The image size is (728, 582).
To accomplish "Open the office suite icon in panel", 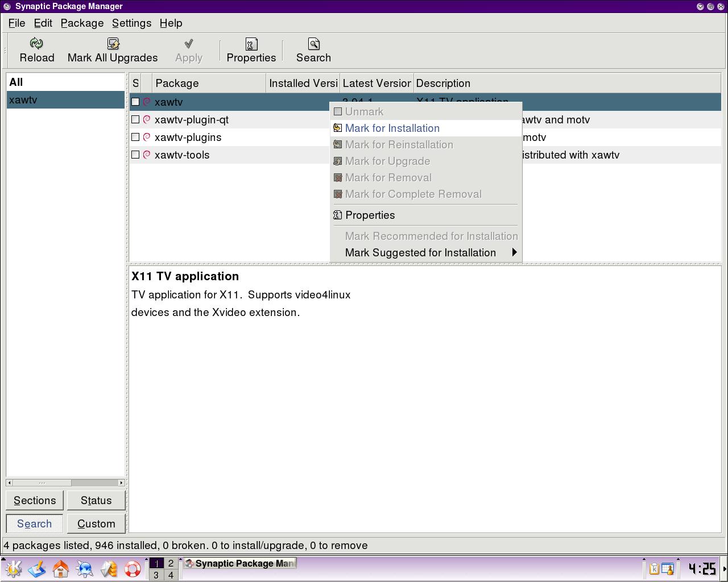I will (109, 568).
